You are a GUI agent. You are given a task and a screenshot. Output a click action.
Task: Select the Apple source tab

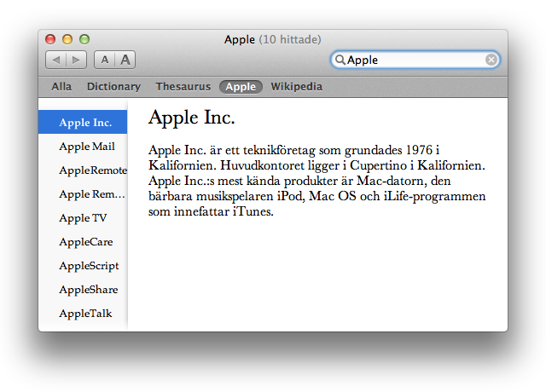pyautogui.click(x=241, y=87)
